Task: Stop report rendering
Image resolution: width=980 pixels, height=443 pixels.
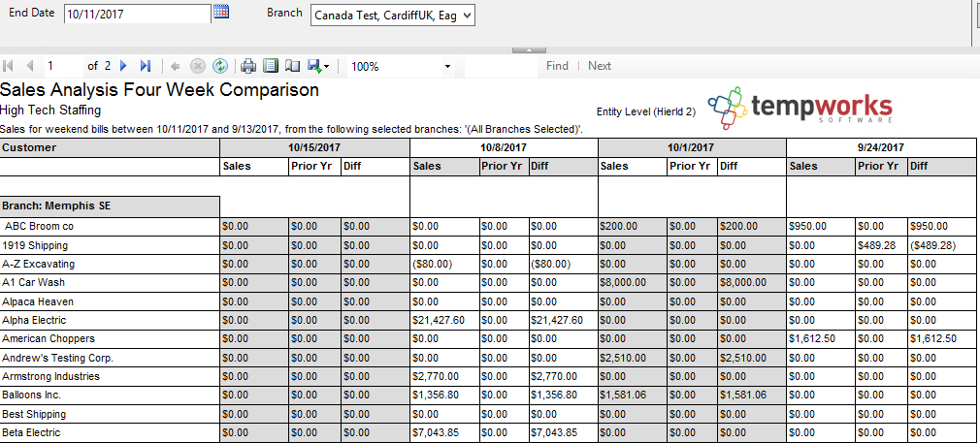Action: tap(198, 66)
